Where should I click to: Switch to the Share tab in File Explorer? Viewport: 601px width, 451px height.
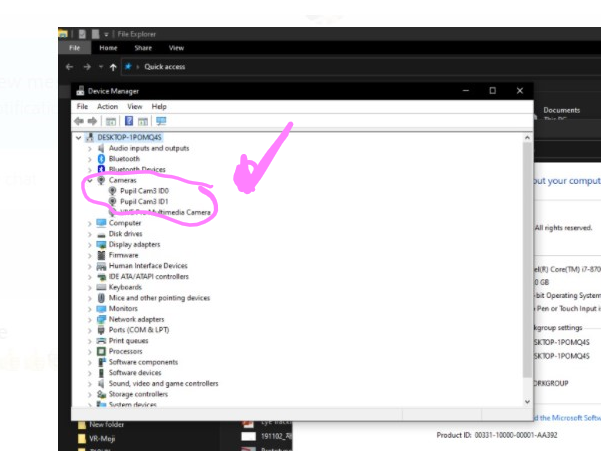(x=143, y=48)
